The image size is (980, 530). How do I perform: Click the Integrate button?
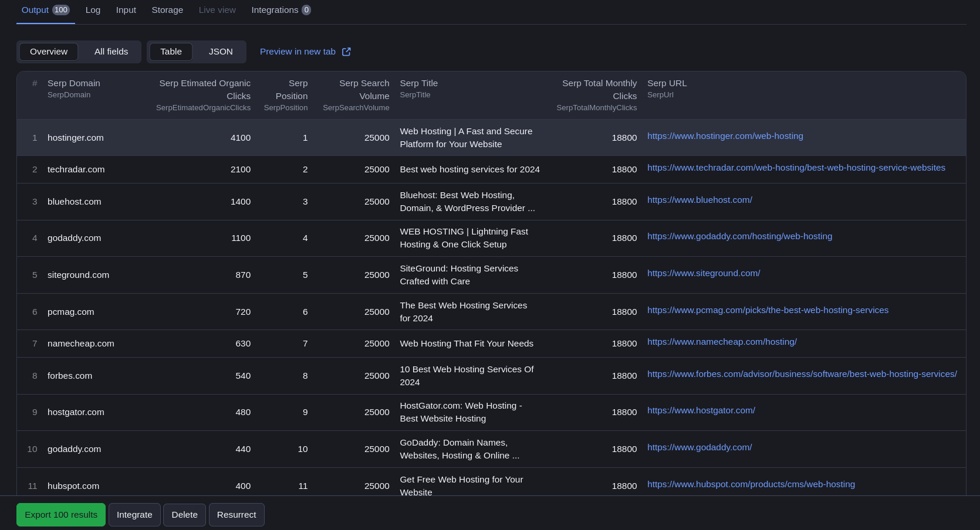(134, 515)
